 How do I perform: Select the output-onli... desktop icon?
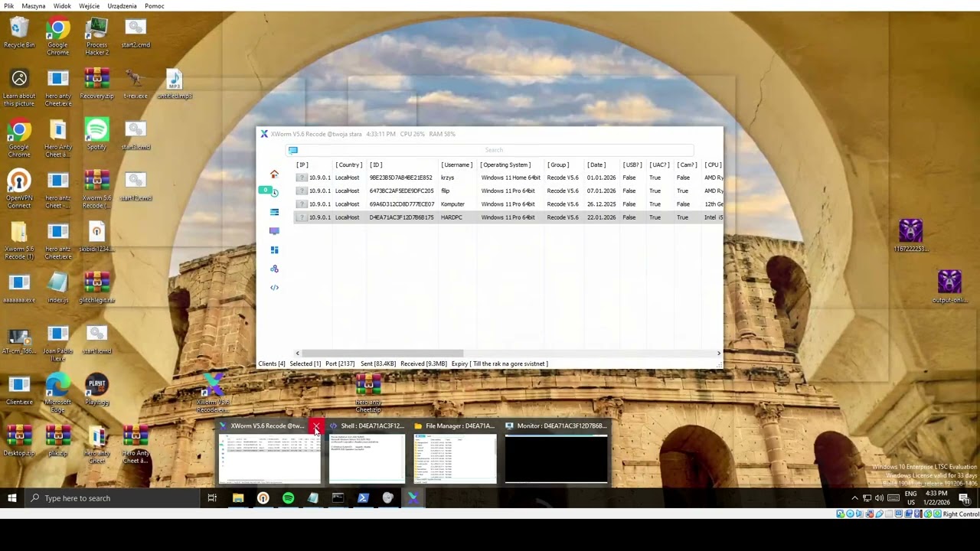coord(949,287)
